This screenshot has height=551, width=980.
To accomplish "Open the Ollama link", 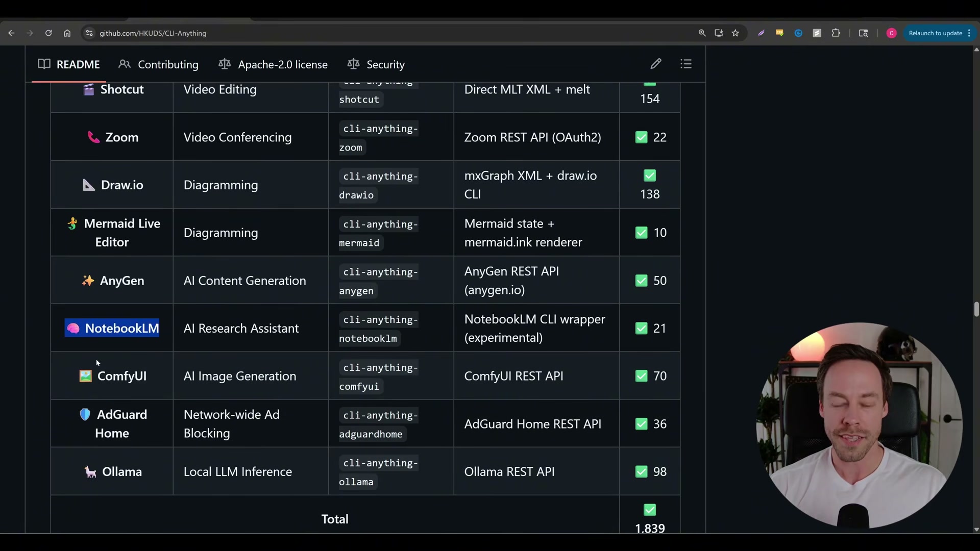I will [x=122, y=472].
